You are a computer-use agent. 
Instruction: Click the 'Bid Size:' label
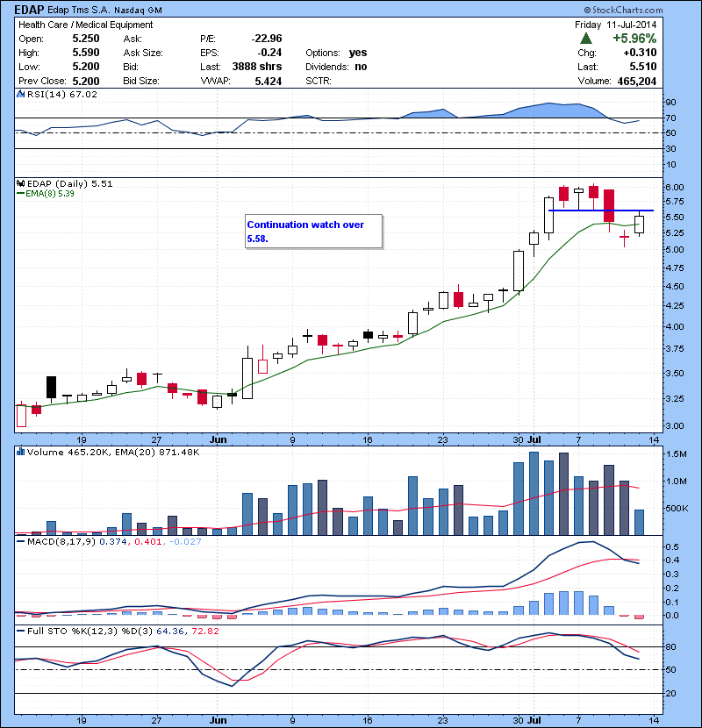click(141, 81)
